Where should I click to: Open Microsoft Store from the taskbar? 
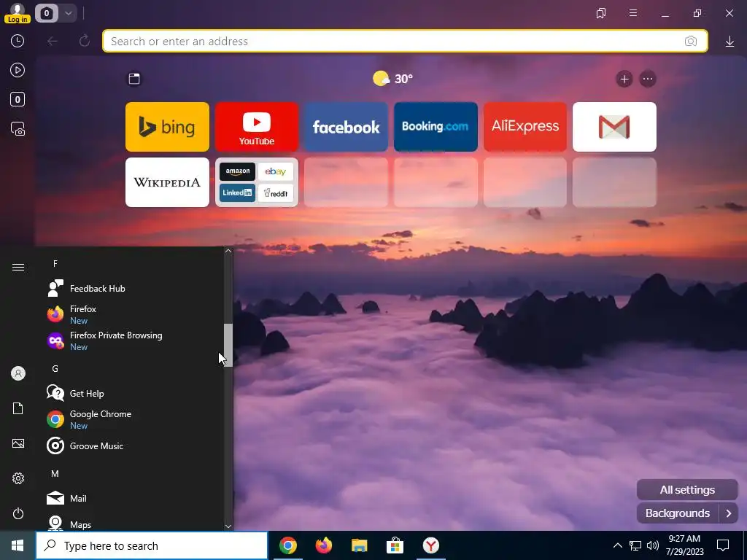point(395,545)
